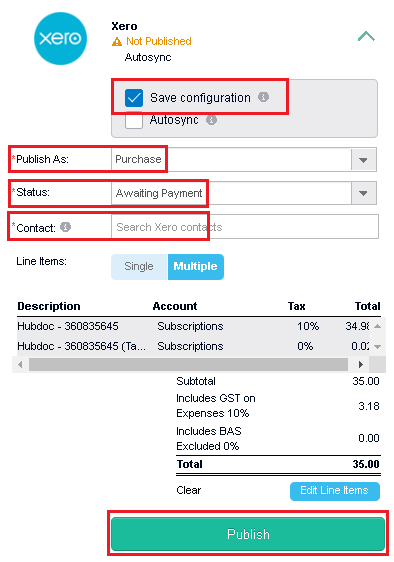Collapse the Xero panel with the green chevron
Image resolution: width=394 pixels, height=562 pixels.
click(x=366, y=36)
